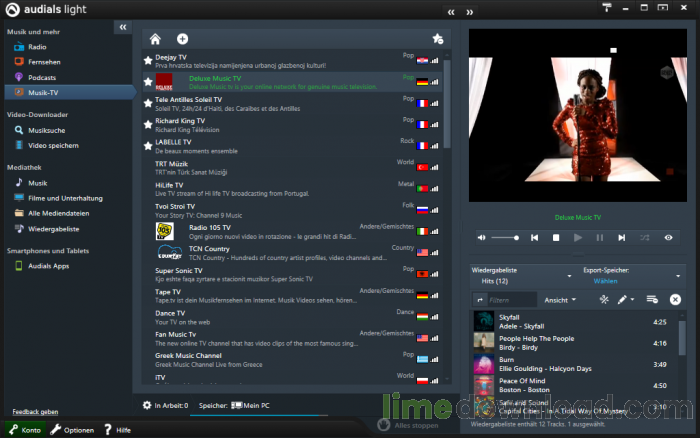Select Tvoi Stroi TV channel
Image resolution: width=700 pixels, height=438 pixels.
coord(292,211)
